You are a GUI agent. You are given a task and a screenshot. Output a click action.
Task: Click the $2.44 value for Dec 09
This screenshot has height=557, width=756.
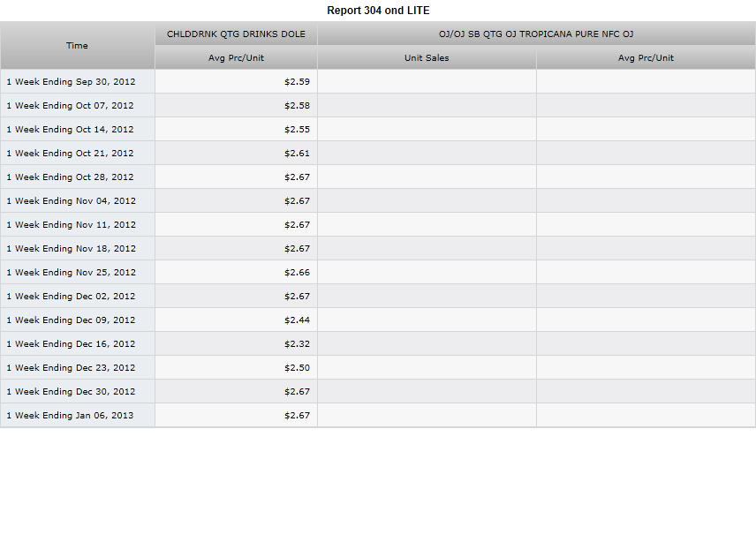[x=297, y=320]
